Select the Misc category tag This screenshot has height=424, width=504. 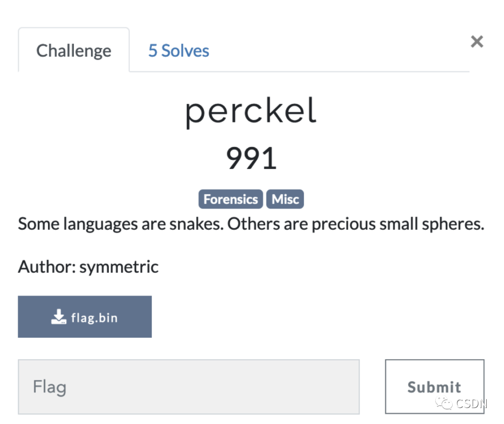(285, 199)
